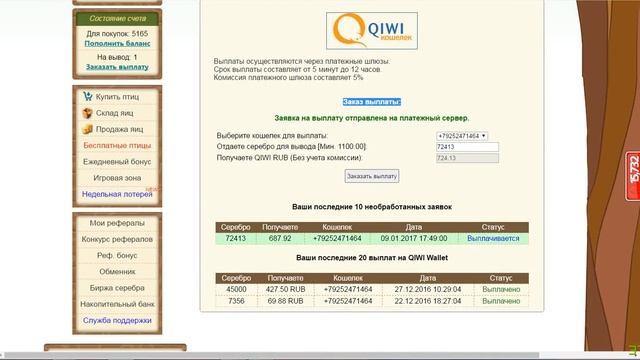Open Игровая зона menu item

tap(117, 178)
